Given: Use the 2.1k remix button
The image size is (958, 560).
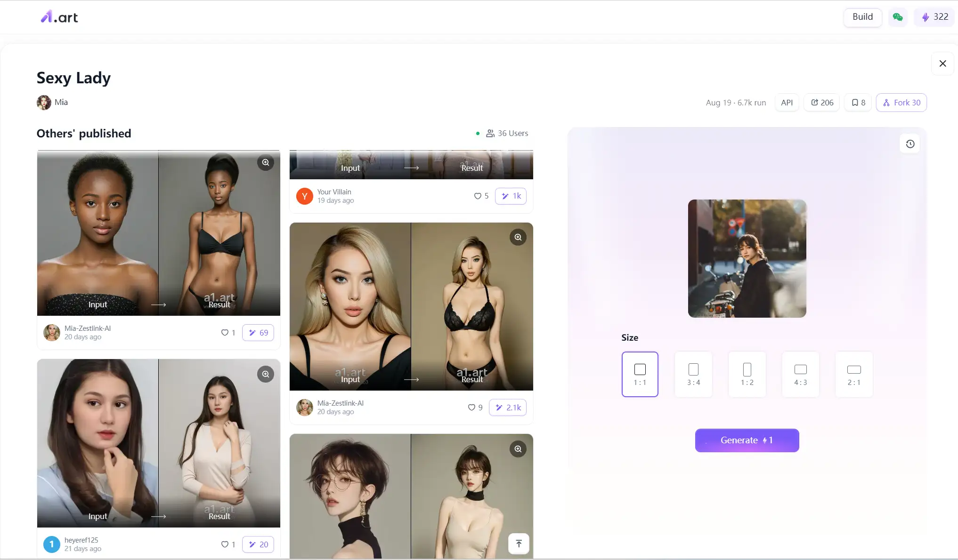Looking at the screenshot, I should pos(508,408).
